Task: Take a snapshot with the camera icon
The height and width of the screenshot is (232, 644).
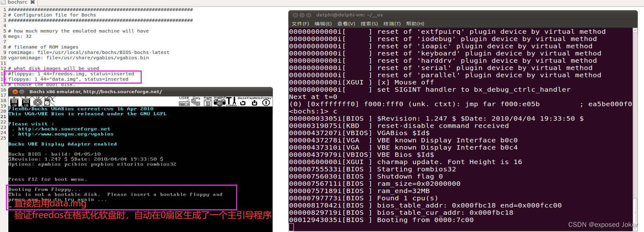Action: tap(220, 102)
